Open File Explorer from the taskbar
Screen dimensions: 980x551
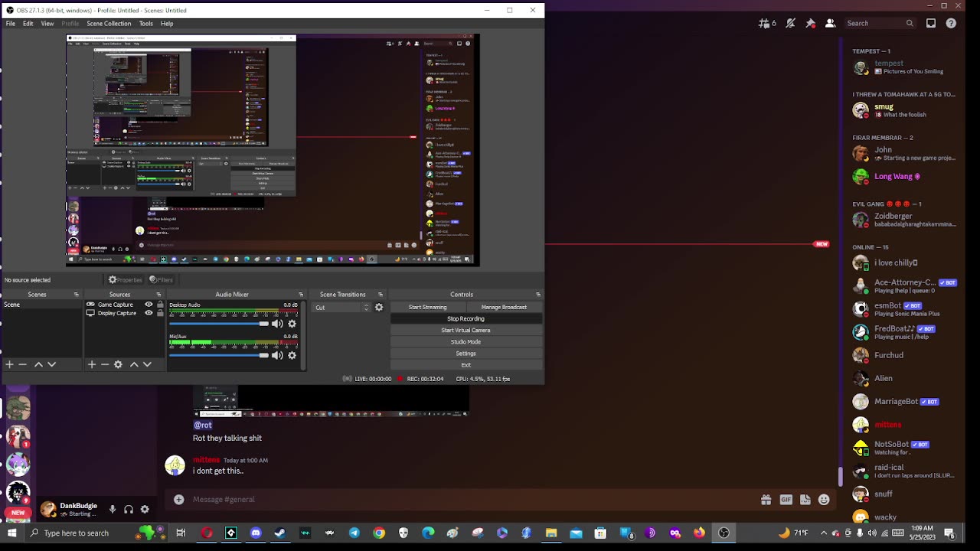pyautogui.click(x=551, y=533)
